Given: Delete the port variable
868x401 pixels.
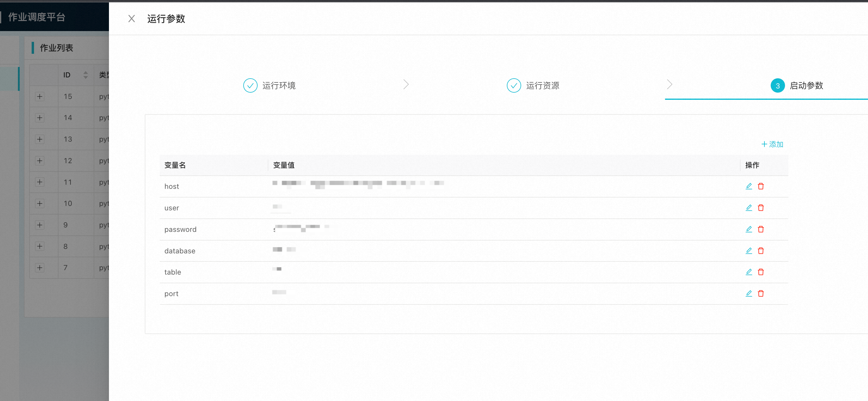Looking at the screenshot, I should pos(761,293).
